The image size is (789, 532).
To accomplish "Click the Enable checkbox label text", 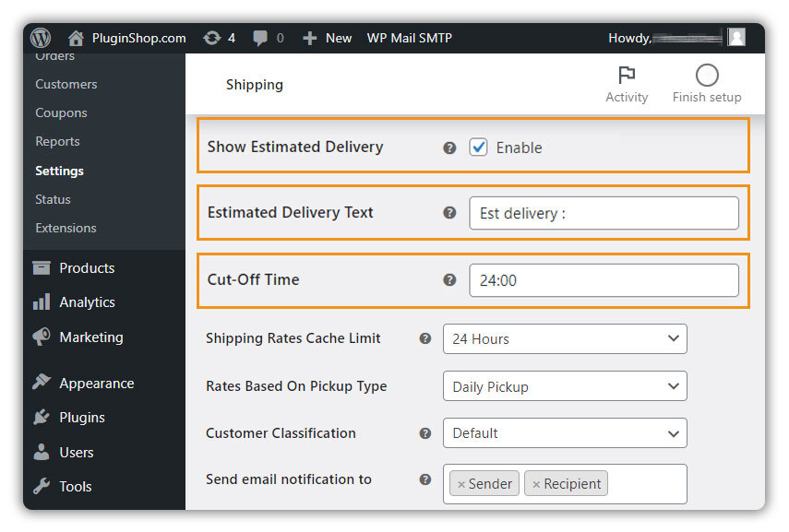I will point(519,148).
